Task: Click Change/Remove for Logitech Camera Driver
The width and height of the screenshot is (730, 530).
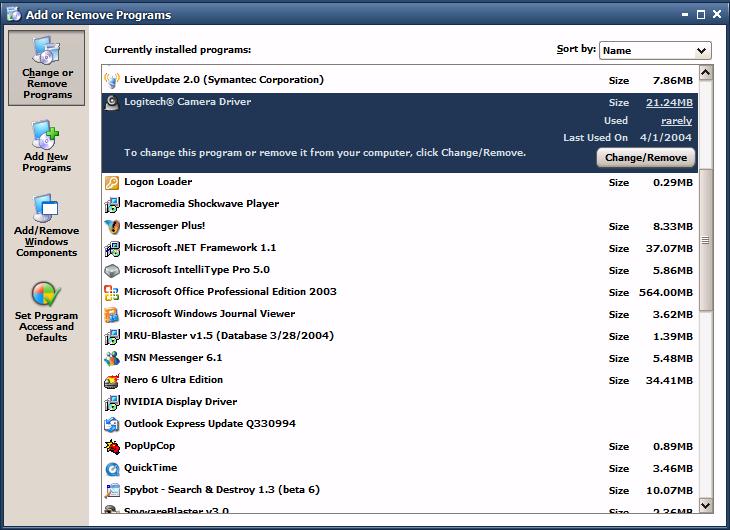Action: [646, 157]
